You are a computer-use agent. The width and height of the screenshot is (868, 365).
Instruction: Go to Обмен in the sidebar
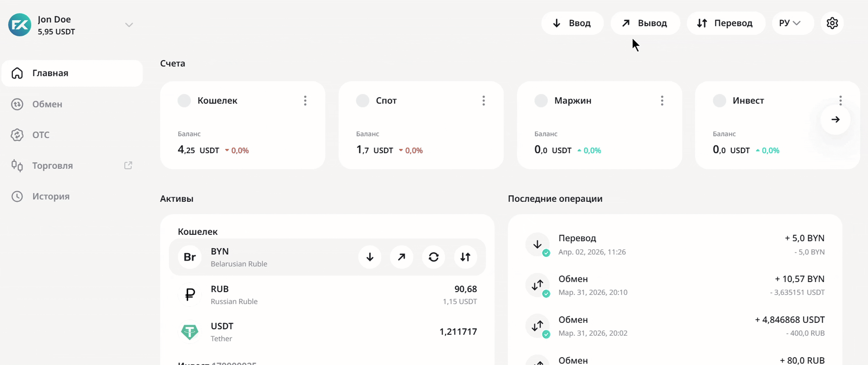(x=47, y=104)
